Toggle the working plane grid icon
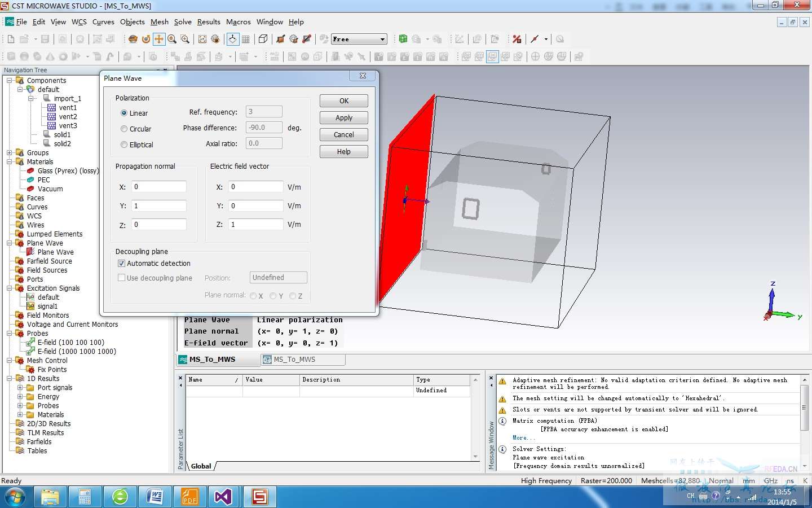Screen dimensions: 812x508 [x=246, y=39]
